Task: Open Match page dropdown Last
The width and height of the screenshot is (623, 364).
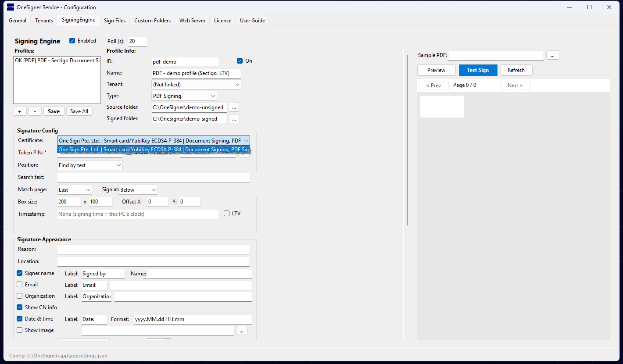Action: point(75,190)
